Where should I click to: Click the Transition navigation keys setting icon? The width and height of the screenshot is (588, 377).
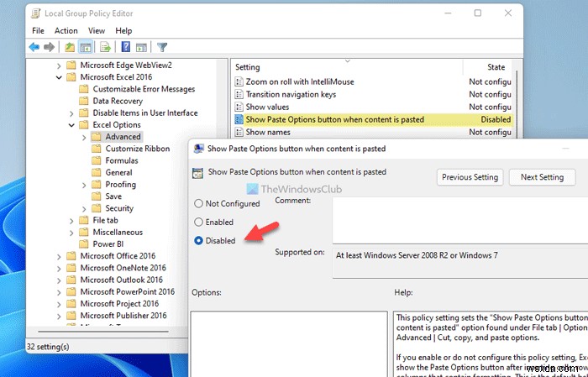click(x=239, y=94)
